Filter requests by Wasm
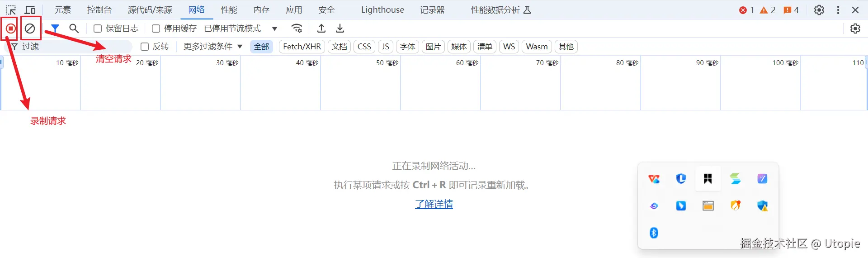This screenshot has width=868, height=258. [x=537, y=47]
